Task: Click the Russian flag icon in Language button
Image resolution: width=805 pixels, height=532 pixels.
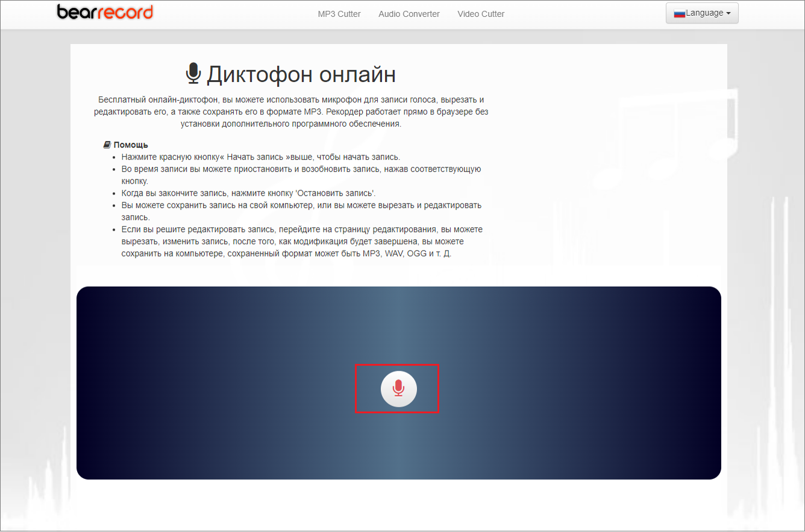Action: (680, 13)
